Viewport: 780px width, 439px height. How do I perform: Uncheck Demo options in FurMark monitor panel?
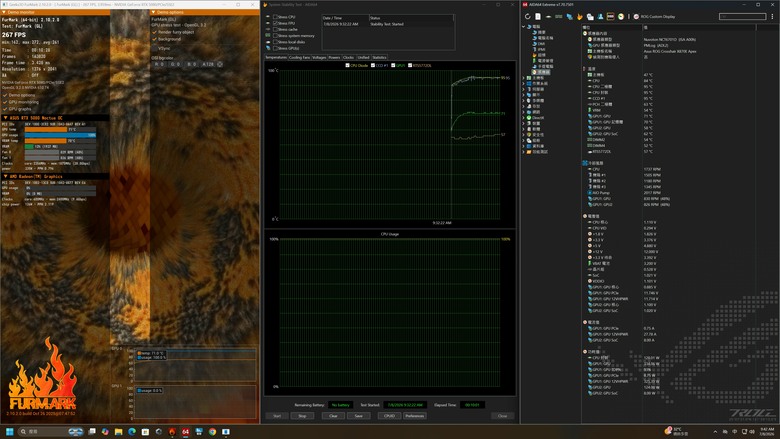point(5,95)
